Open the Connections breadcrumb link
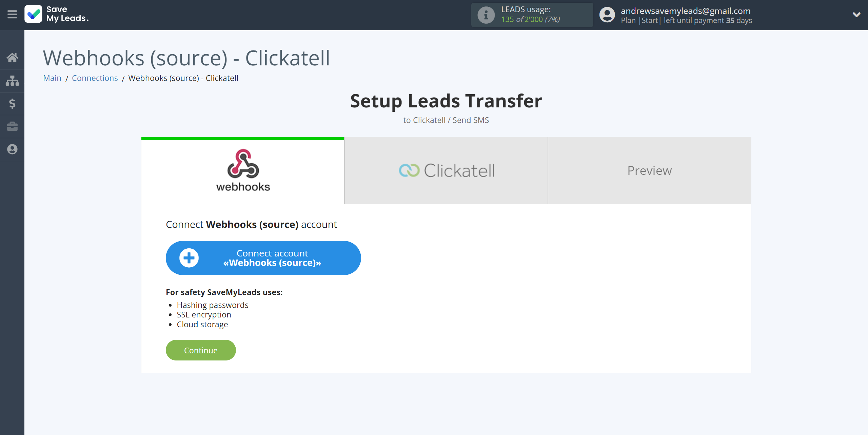The image size is (868, 435). [94, 78]
